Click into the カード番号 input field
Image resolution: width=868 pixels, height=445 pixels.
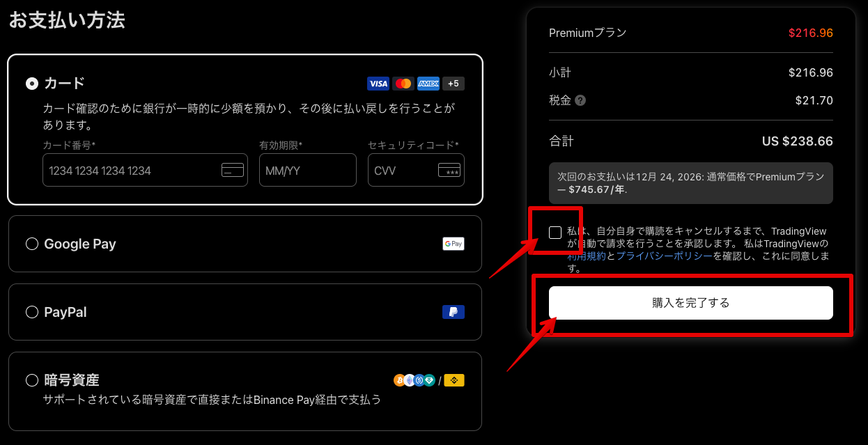tap(132, 171)
